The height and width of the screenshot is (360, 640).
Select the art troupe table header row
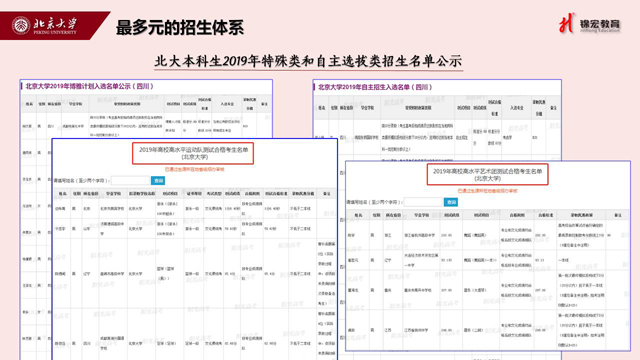pyautogui.click(x=487, y=215)
